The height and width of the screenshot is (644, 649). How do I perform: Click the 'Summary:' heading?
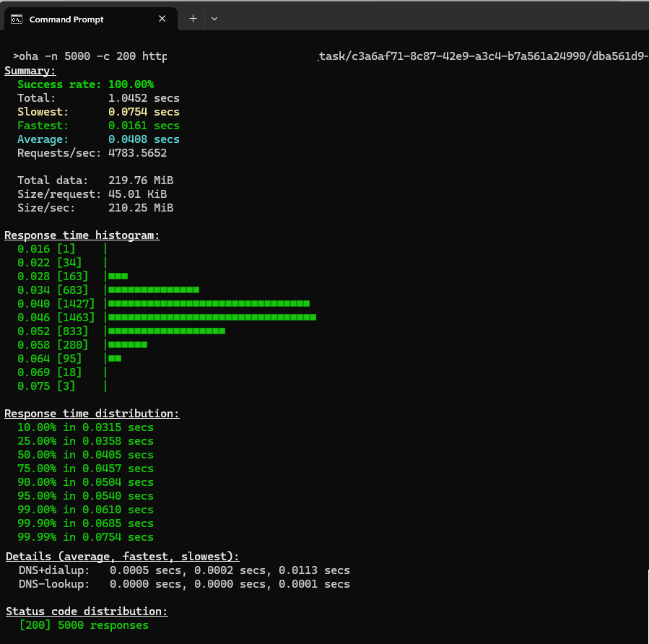[x=30, y=71]
